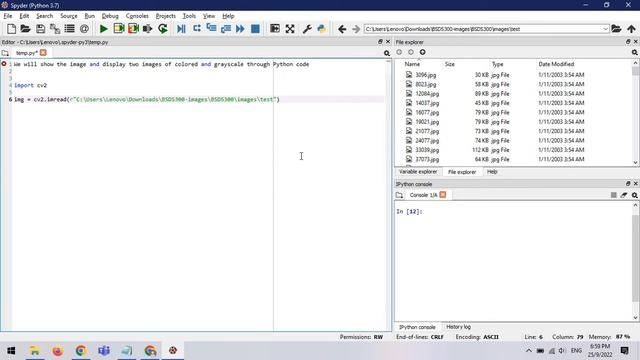640x360 pixels.
Task: Open Firefox from Windows taskbar
Action: (x=58, y=351)
